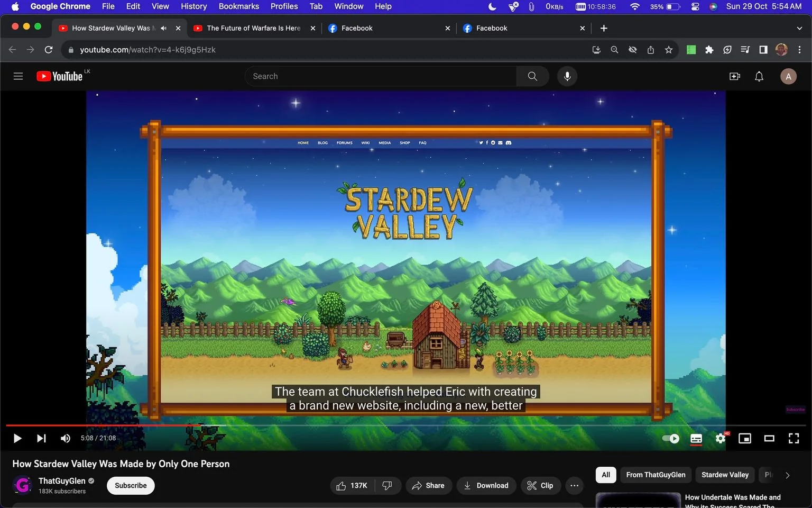The image size is (812, 508).
Task: Expand the tab search dropdown arrow
Action: (x=799, y=28)
